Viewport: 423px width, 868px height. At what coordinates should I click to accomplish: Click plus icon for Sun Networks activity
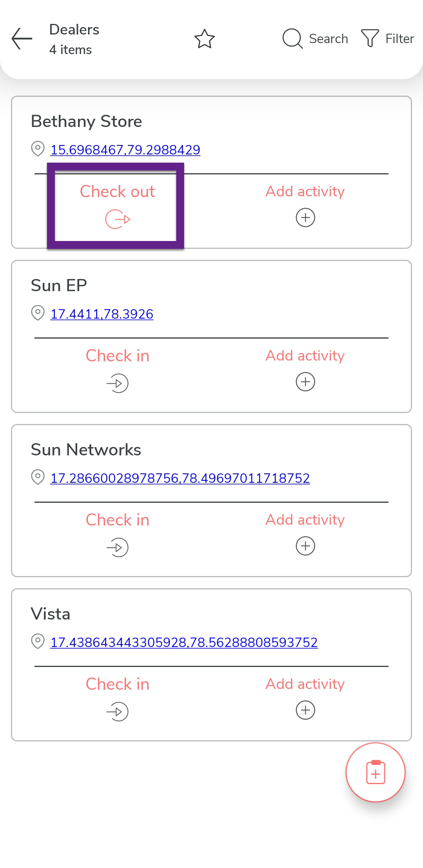pos(305,546)
